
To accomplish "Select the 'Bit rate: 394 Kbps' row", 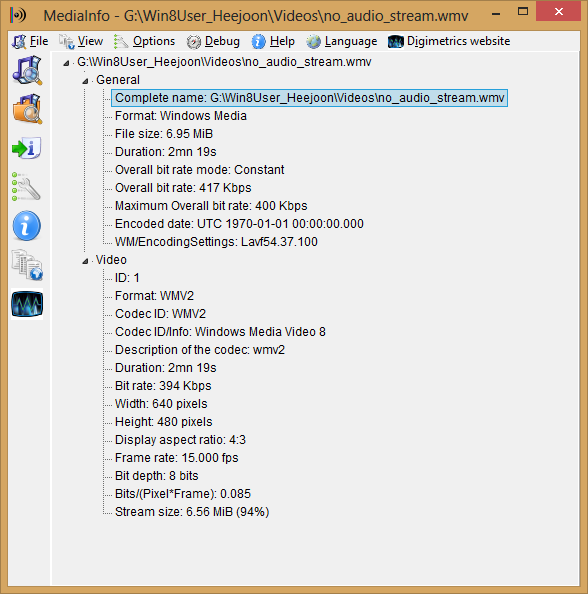I will pyautogui.click(x=163, y=386).
